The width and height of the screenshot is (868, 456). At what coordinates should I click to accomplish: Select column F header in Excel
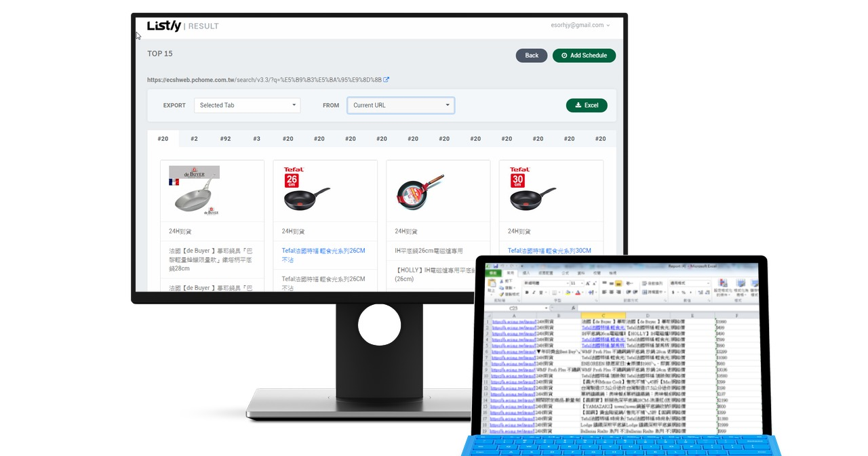(x=736, y=316)
